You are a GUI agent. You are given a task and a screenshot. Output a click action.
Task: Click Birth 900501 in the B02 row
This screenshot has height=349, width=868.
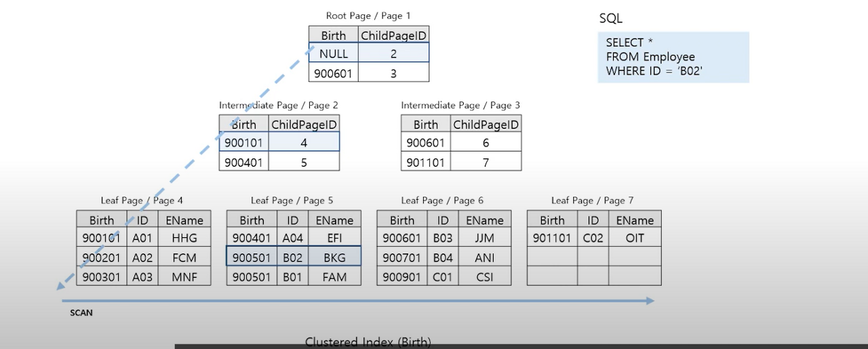(x=252, y=258)
